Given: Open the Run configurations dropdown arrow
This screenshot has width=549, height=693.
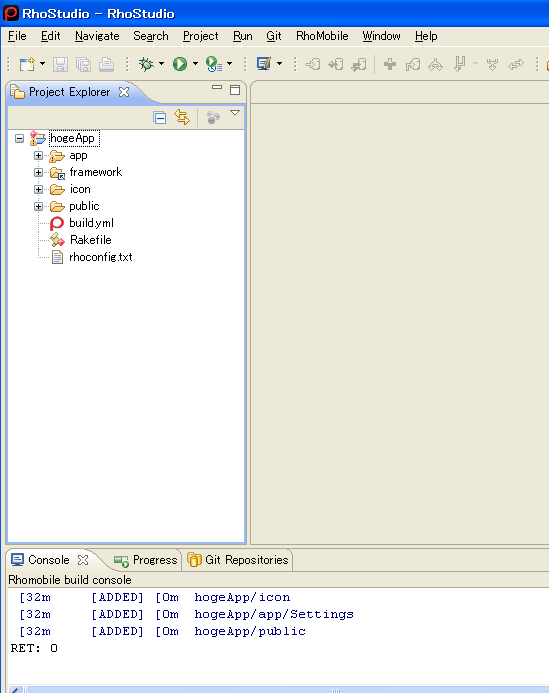Looking at the screenshot, I should coord(195,64).
